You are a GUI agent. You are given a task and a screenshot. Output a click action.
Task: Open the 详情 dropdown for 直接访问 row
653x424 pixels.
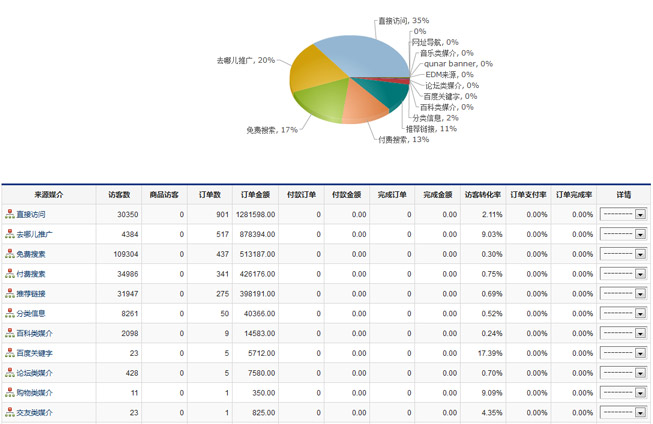pyautogui.click(x=623, y=214)
